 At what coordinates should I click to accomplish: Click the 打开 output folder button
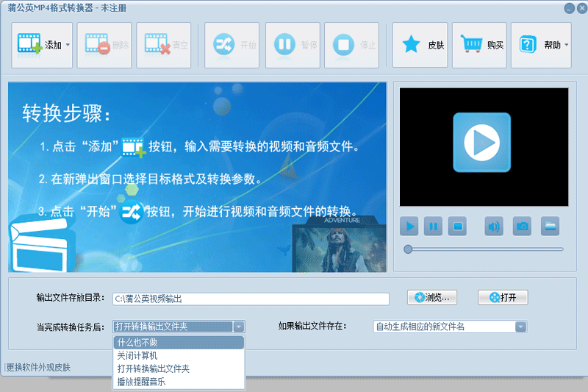(503, 297)
